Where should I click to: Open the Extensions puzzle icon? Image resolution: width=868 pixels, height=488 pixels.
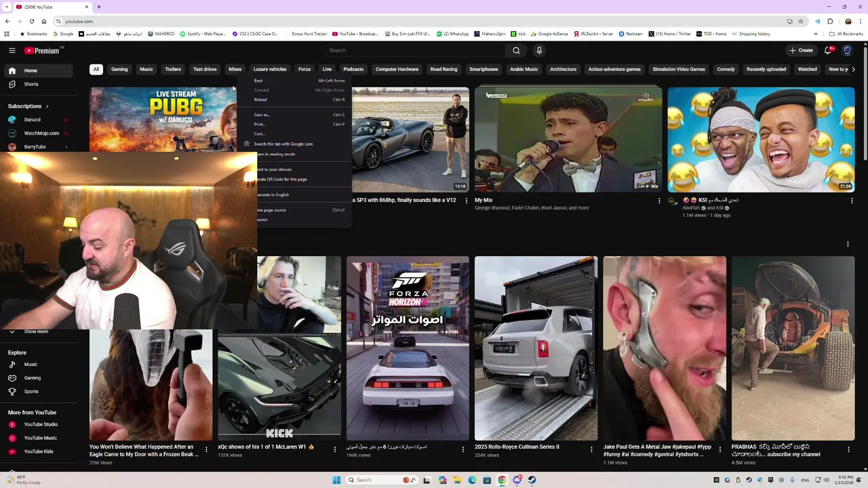coord(830,22)
